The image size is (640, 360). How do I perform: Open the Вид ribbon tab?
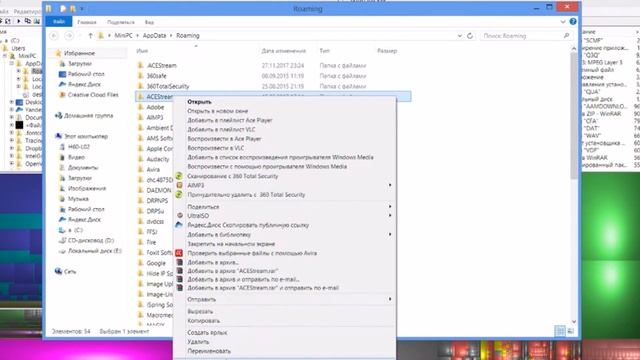click(x=149, y=22)
